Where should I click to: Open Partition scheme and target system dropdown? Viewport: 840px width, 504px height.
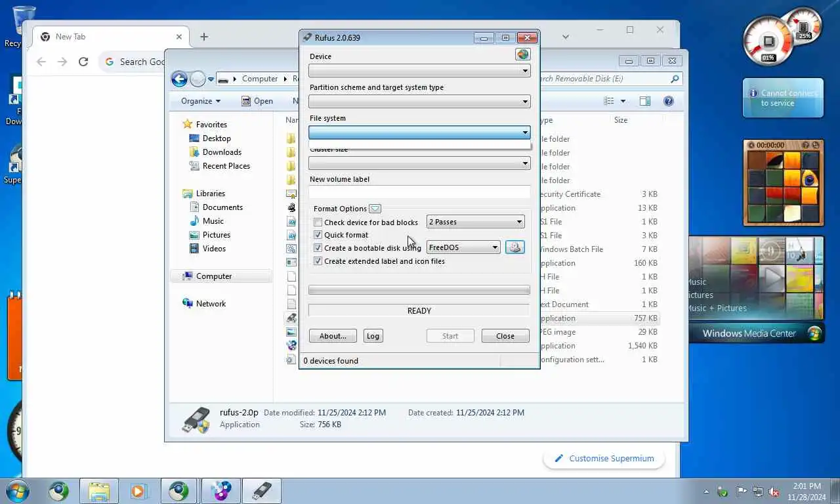[x=419, y=101]
